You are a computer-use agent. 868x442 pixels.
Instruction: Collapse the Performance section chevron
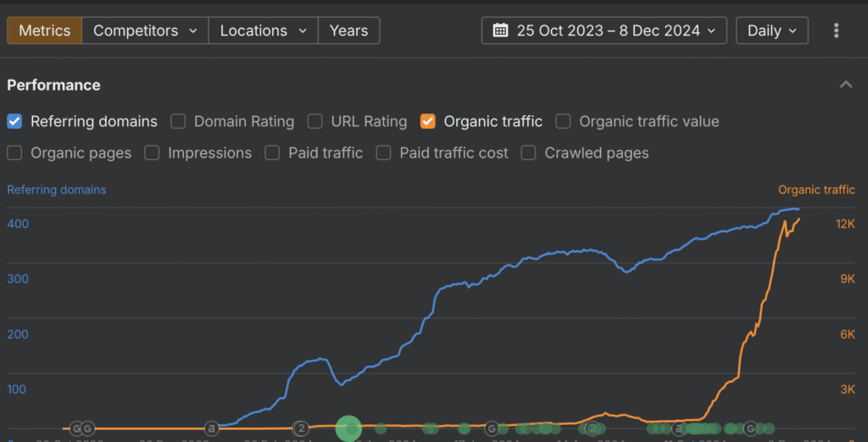pyautogui.click(x=845, y=85)
